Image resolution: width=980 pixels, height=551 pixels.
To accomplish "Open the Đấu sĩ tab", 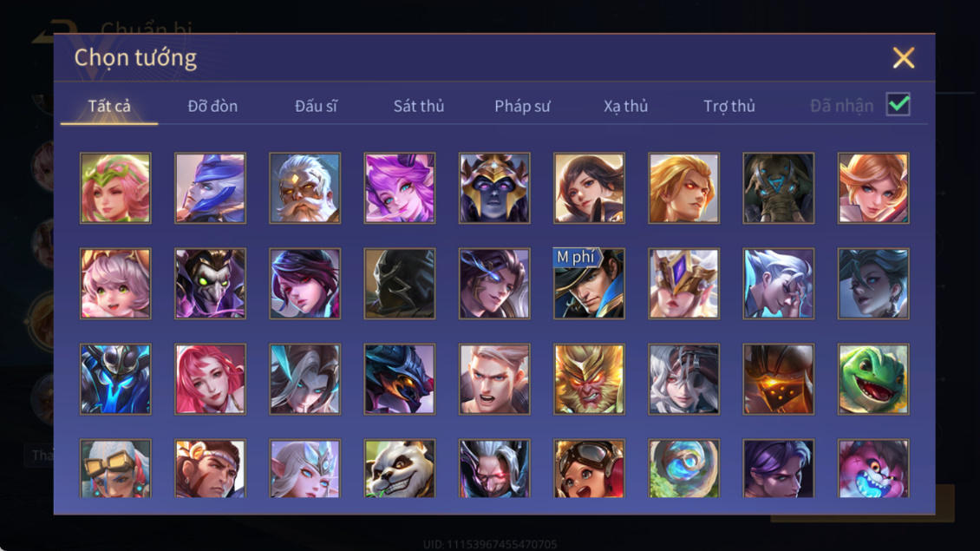I will 316,107.
